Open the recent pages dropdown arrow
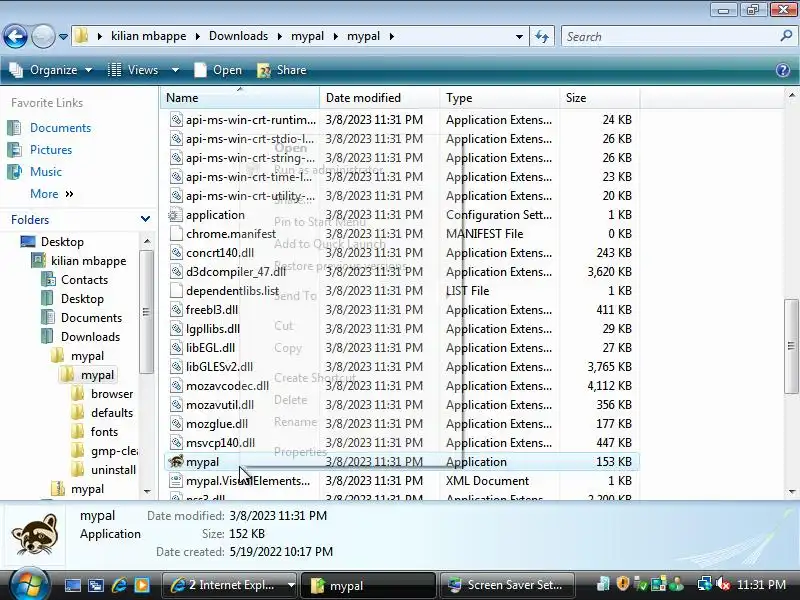 [x=63, y=37]
